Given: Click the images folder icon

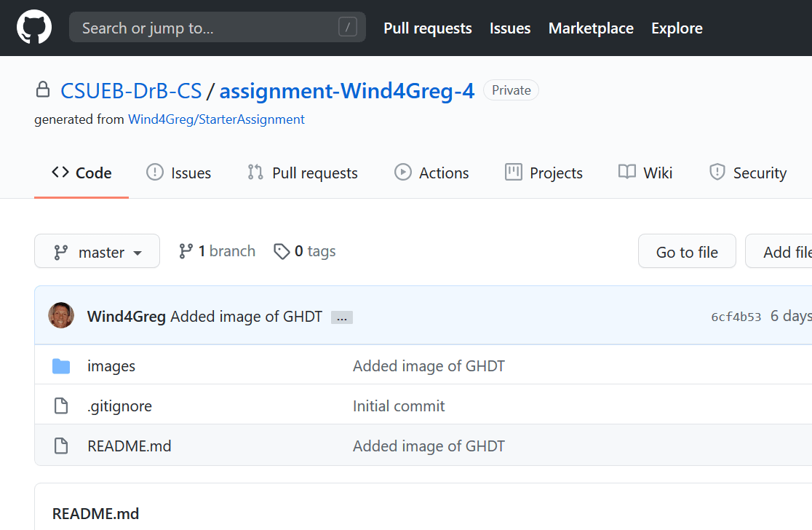Looking at the screenshot, I should (x=61, y=366).
